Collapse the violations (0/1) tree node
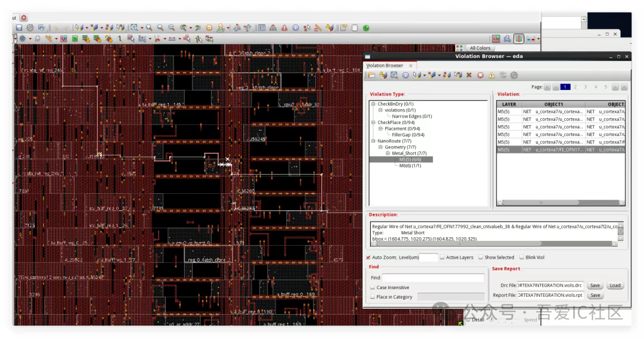The height and width of the screenshot is (338, 644). 380,110
